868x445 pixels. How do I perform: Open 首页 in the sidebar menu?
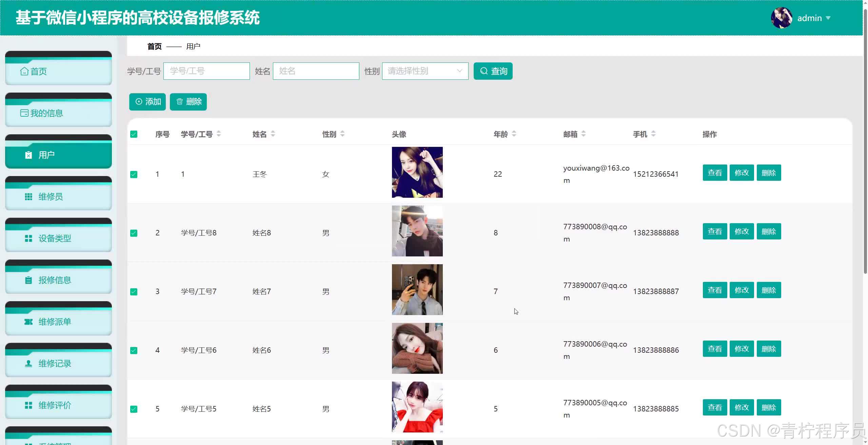coord(58,68)
